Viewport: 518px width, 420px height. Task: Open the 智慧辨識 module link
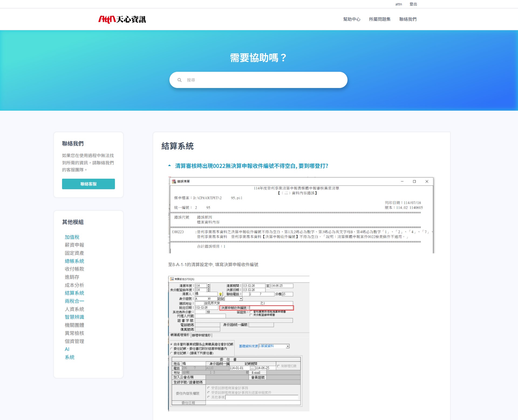[74, 317]
